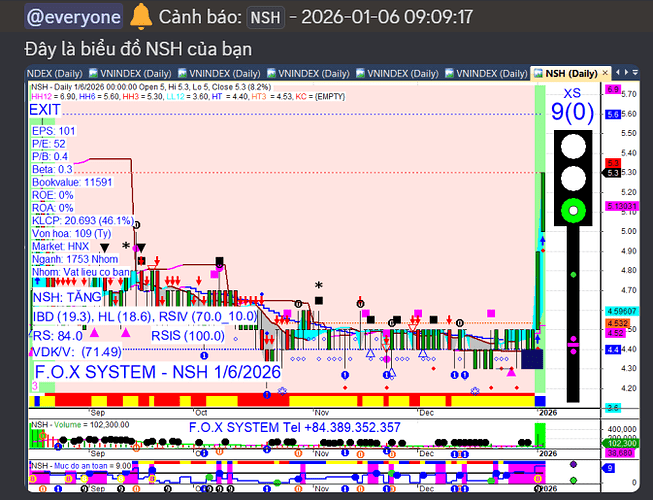Image resolution: width=653 pixels, height=500 pixels.
Task: Click the EXIT signal label
Action: 45,110
